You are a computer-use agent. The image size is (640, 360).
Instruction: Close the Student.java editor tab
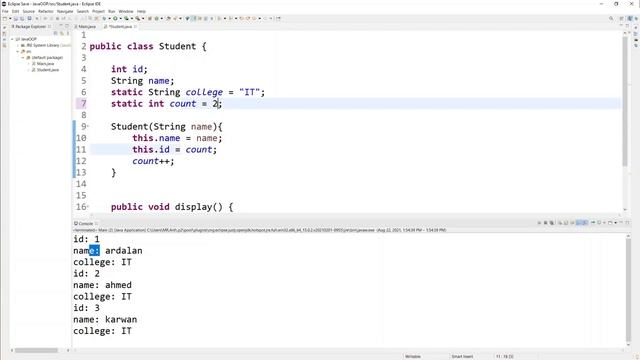coord(135,27)
